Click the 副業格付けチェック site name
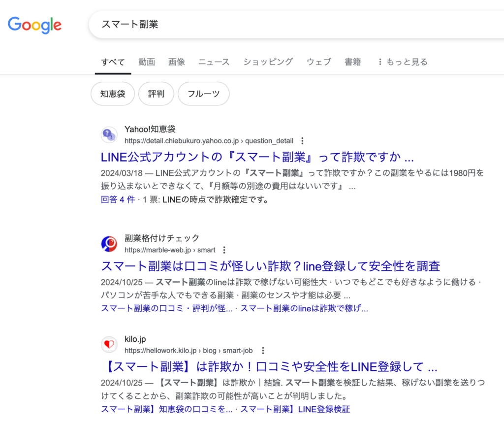 (162, 238)
